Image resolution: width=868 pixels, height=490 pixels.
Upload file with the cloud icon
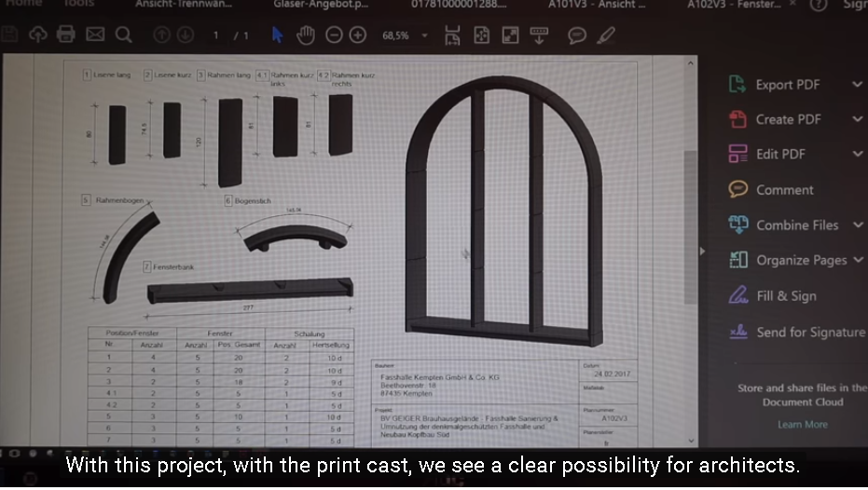click(x=38, y=35)
